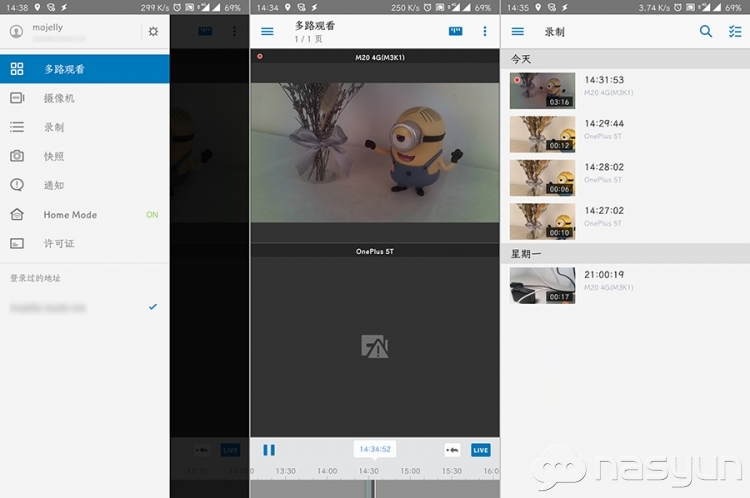Click the 快照 camera icon
The image size is (750, 498).
pyautogui.click(x=17, y=156)
